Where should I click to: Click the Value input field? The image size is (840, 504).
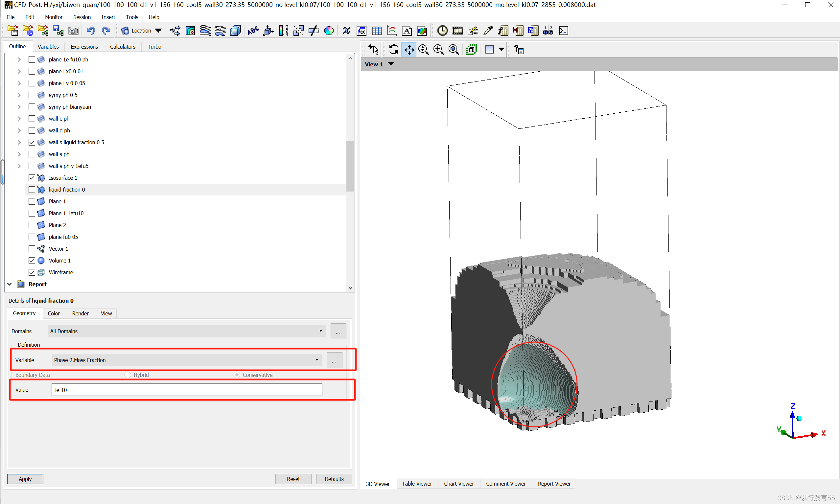[186, 390]
